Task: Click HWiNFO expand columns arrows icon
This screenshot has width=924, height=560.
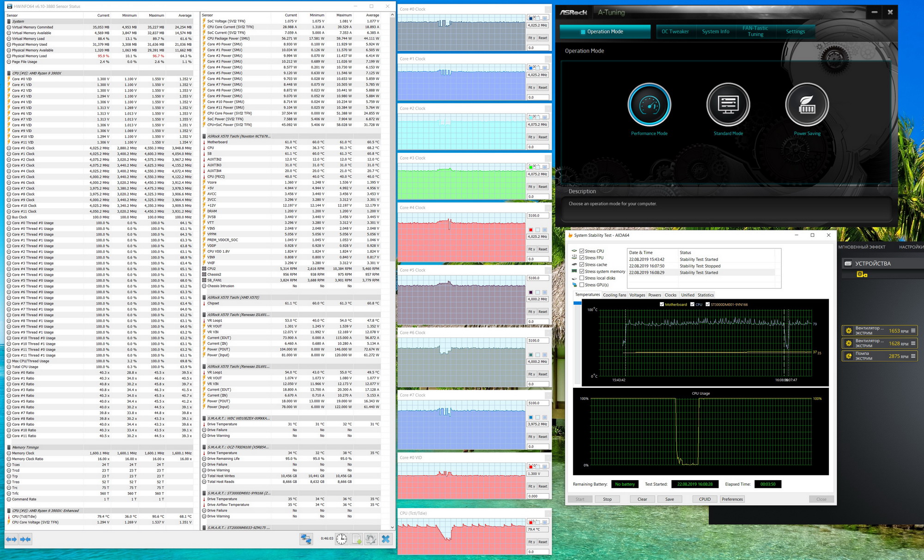Action: click(x=12, y=539)
